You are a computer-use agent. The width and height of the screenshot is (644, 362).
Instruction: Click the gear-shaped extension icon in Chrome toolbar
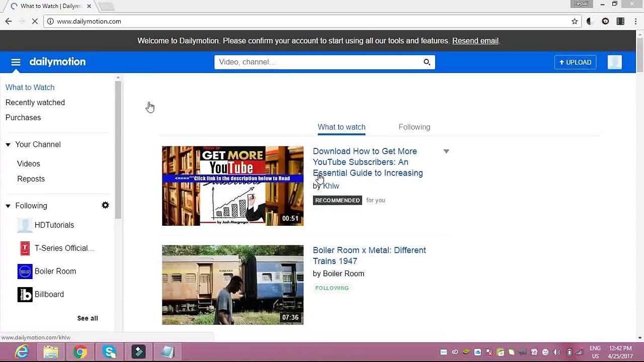[x=605, y=21]
